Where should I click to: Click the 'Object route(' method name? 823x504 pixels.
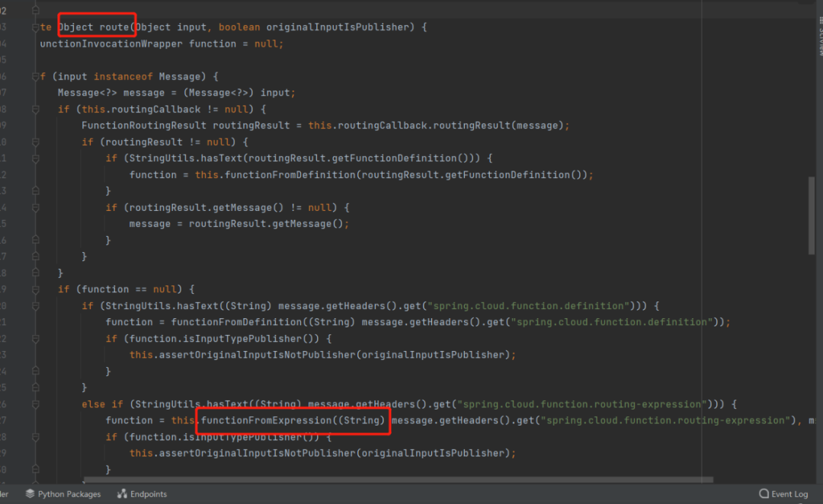pyautogui.click(x=97, y=27)
